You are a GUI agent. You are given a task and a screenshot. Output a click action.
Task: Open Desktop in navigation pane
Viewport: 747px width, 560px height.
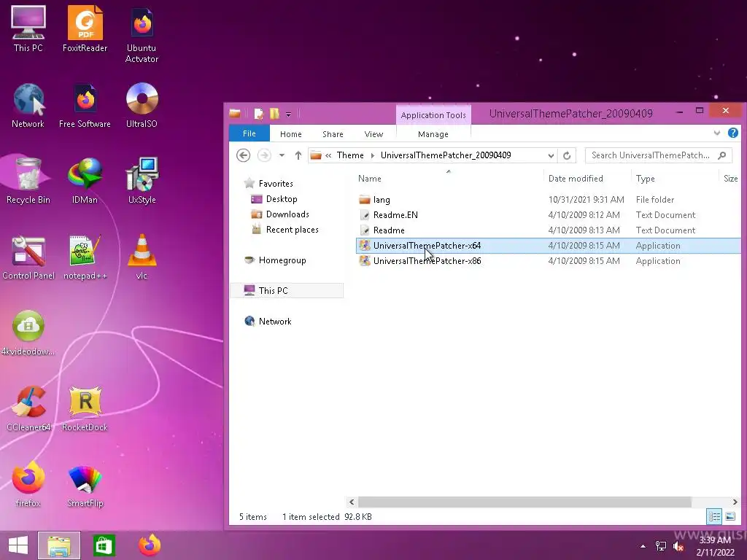(x=282, y=199)
